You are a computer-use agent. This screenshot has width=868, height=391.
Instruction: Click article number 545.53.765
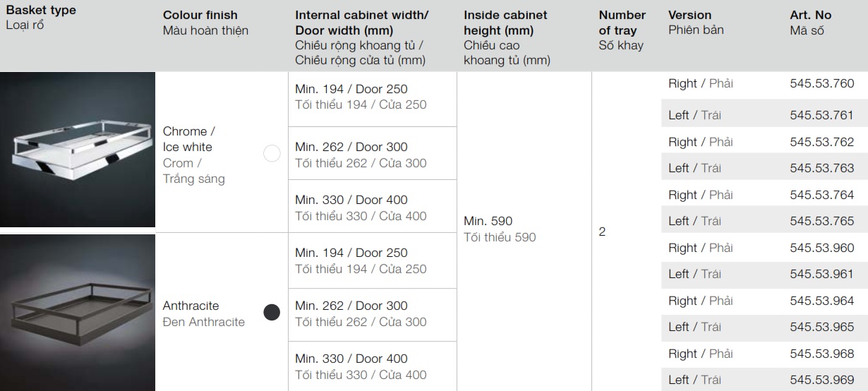click(x=821, y=221)
